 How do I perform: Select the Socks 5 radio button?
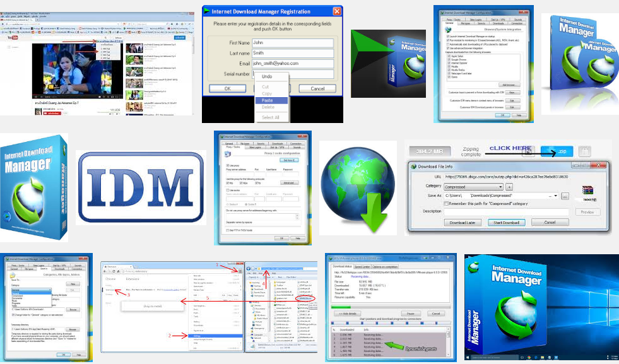click(247, 204)
